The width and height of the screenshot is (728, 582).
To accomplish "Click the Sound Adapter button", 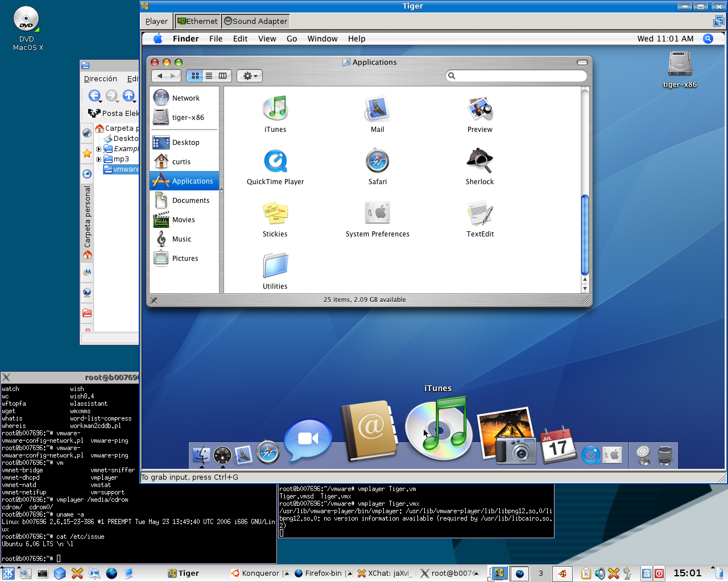I will [x=255, y=21].
